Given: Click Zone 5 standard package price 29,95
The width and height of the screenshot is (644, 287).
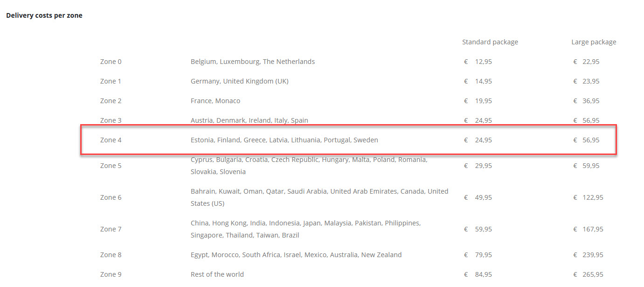Looking at the screenshot, I should (483, 166).
